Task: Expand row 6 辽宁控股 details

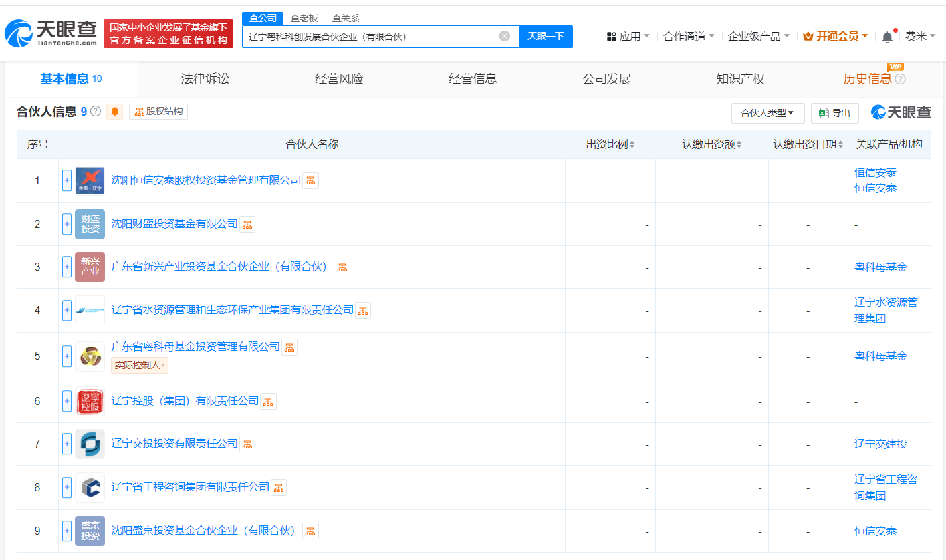Action: (x=67, y=401)
